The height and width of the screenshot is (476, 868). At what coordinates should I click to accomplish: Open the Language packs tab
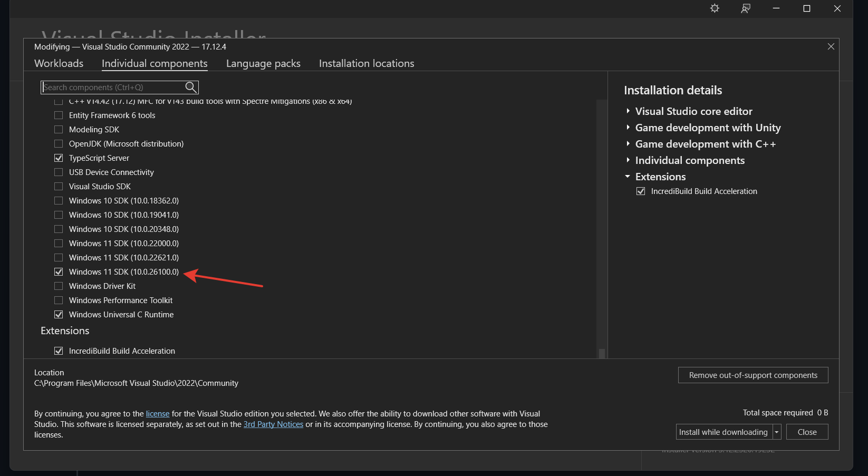pos(263,63)
